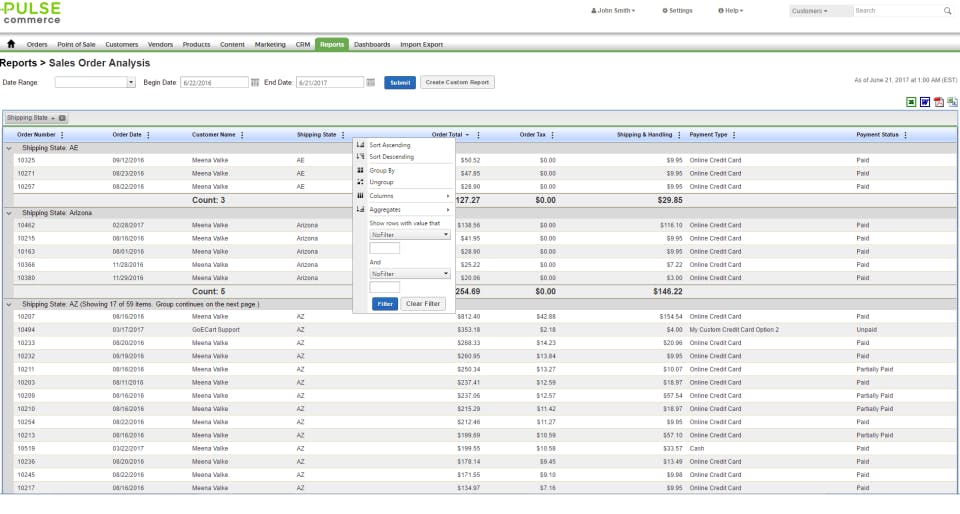Viewport: 960px width, 514px height.
Task: Open the Date Range dropdown
Action: click(x=130, y=82)
